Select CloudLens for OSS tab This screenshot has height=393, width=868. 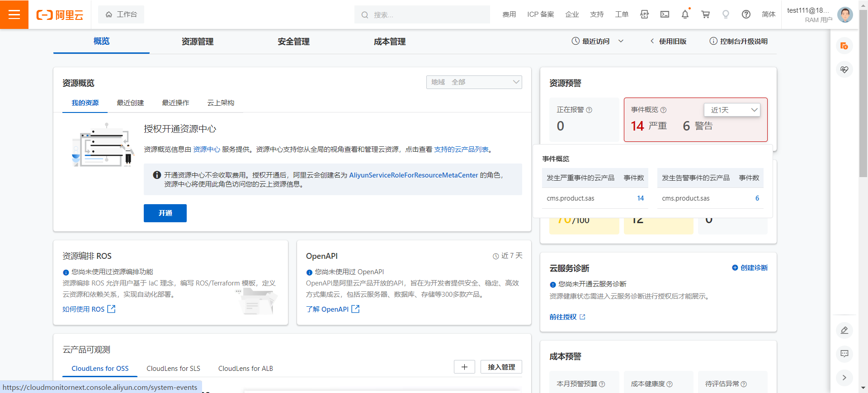point(100,369)
